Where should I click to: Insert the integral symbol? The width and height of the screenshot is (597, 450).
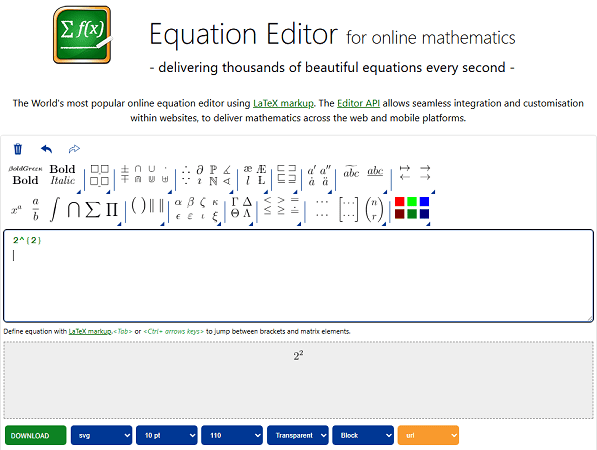pyautogui.click(x=54, y=209)
